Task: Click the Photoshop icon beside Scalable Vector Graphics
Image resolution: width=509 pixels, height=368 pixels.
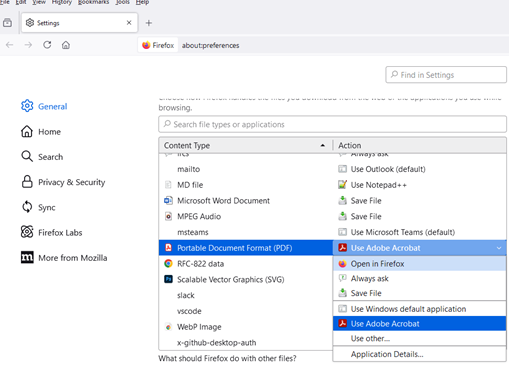Action: tap(169, 279)
